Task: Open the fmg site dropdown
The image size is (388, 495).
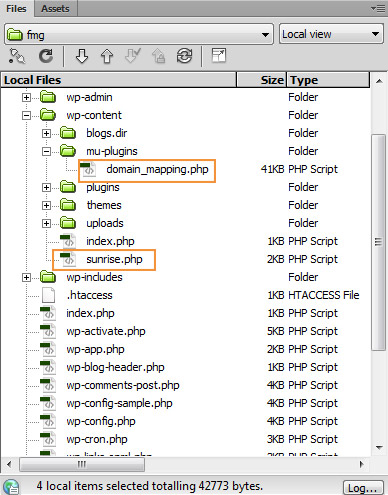Action: [139, 34]
